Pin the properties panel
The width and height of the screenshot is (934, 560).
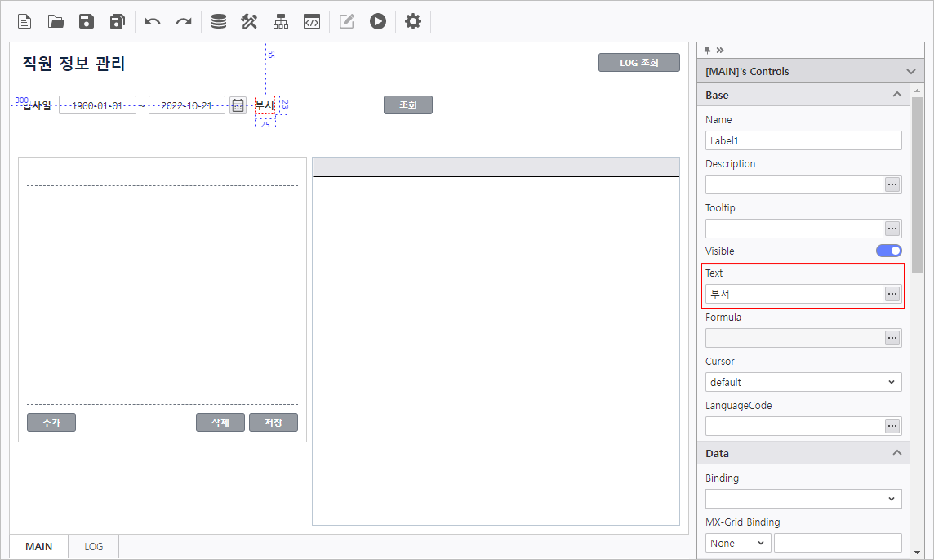point(708,50)
